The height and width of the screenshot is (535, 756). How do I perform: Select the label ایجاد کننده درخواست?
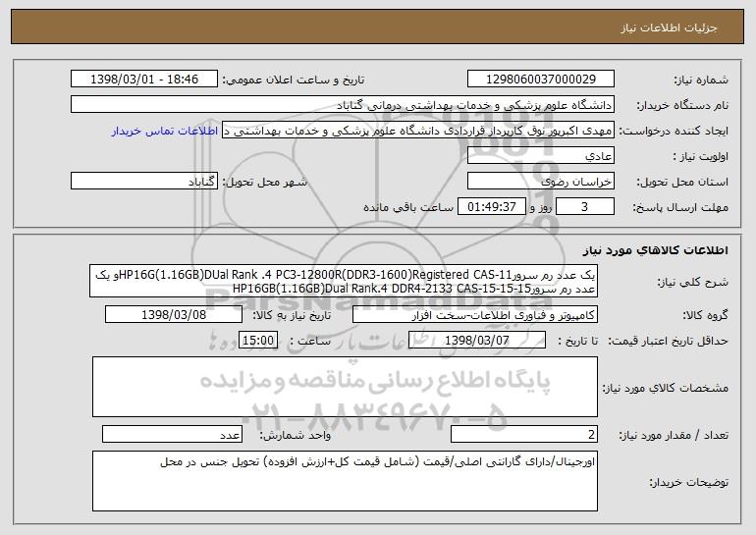(x=674, y=131)
